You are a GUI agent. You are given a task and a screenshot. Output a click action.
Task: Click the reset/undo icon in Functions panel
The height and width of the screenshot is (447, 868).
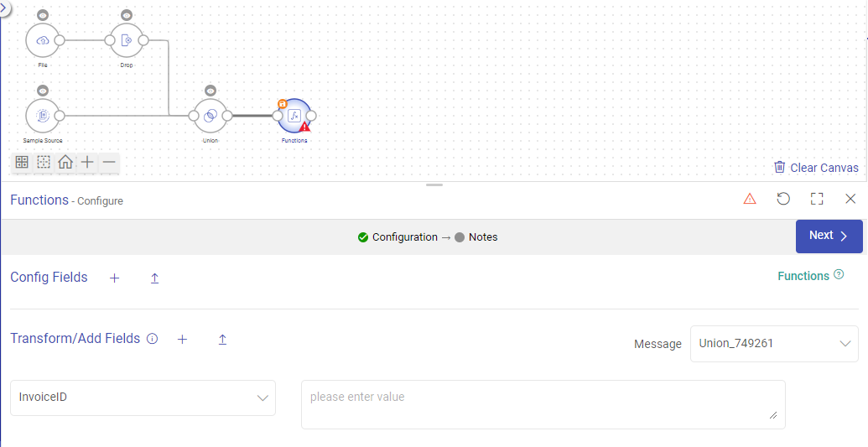(x=783, y=199)
